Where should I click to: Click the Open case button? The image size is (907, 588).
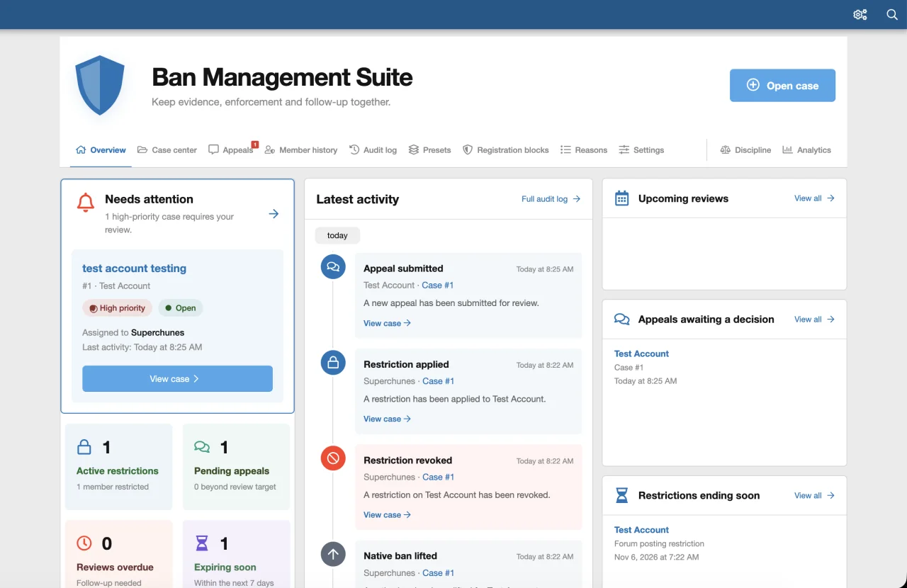782,85
